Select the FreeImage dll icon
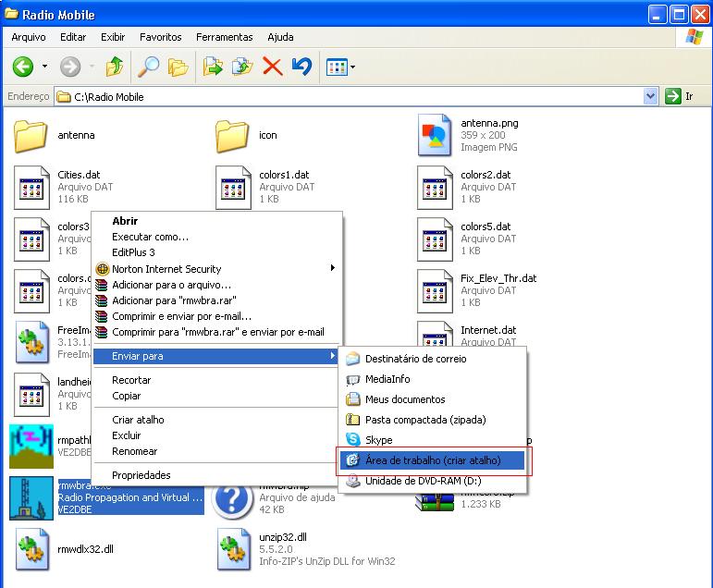 31,342
